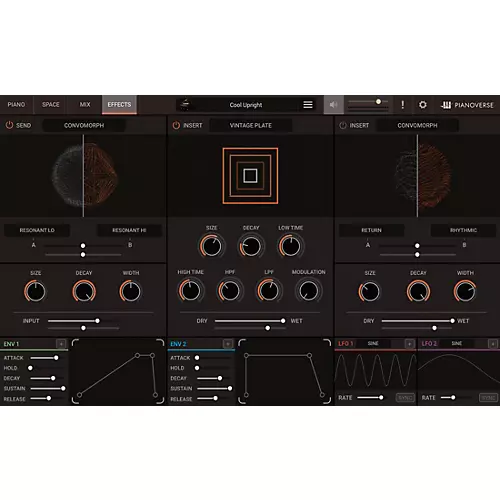Select the ENV 2 label

click(178, 344)
